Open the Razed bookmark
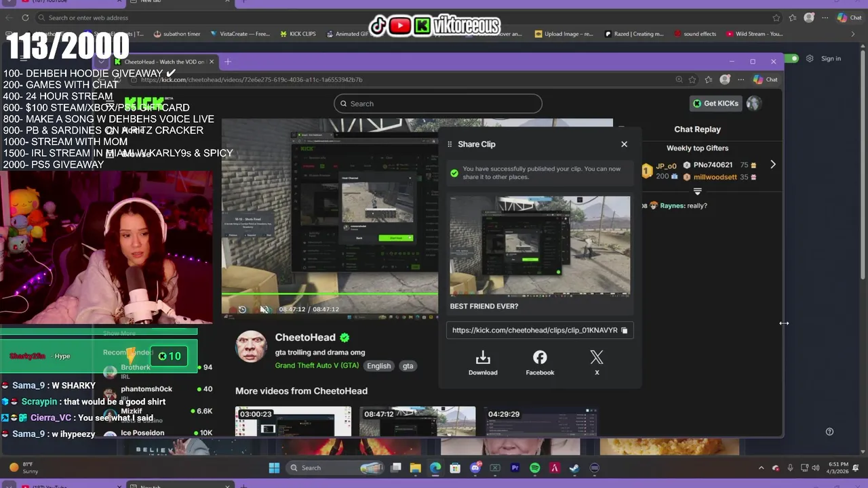The width and height of the screenshot is (868, 488). point(634,34)
